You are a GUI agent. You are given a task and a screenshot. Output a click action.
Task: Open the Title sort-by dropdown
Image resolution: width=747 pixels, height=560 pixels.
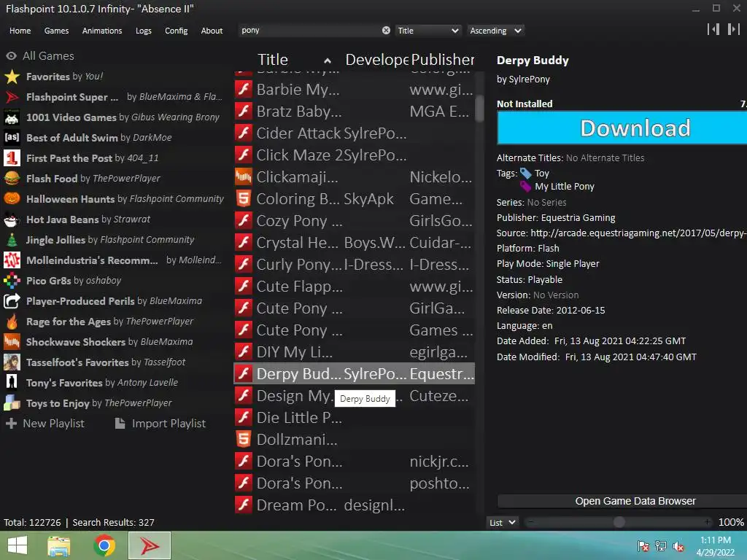(x=428, y=31)
